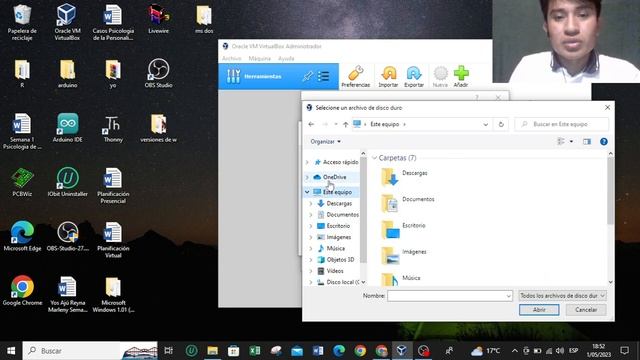Click the blue help icon

(x=604, y=142)
